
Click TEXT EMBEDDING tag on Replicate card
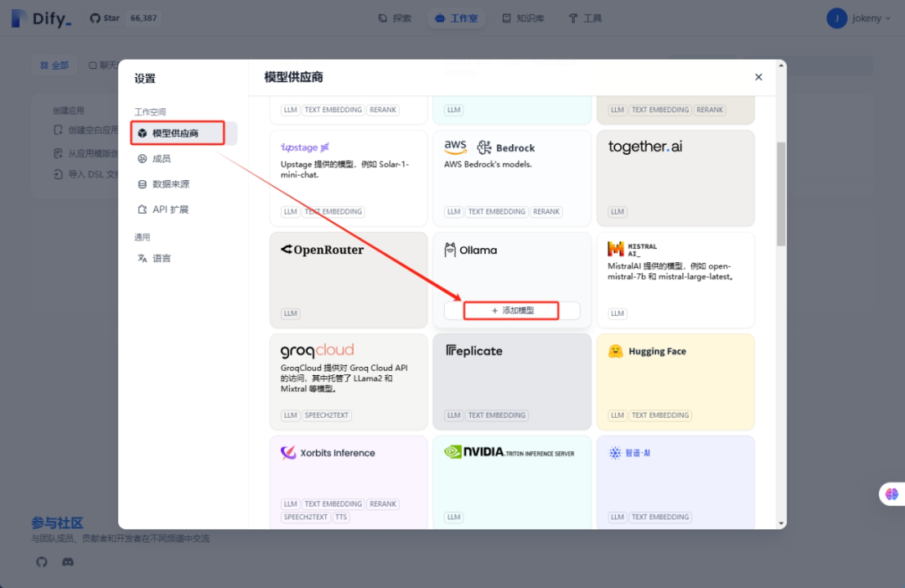click(496, 415)
